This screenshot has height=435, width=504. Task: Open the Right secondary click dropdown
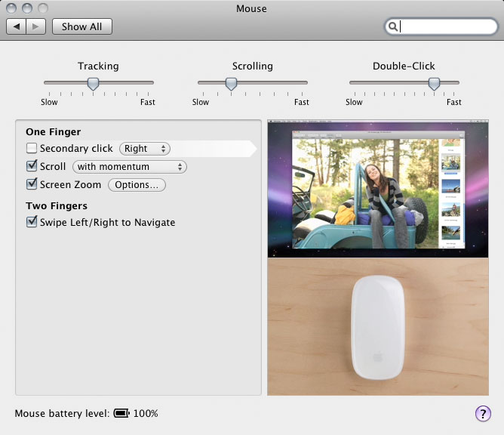pos(145,149)
